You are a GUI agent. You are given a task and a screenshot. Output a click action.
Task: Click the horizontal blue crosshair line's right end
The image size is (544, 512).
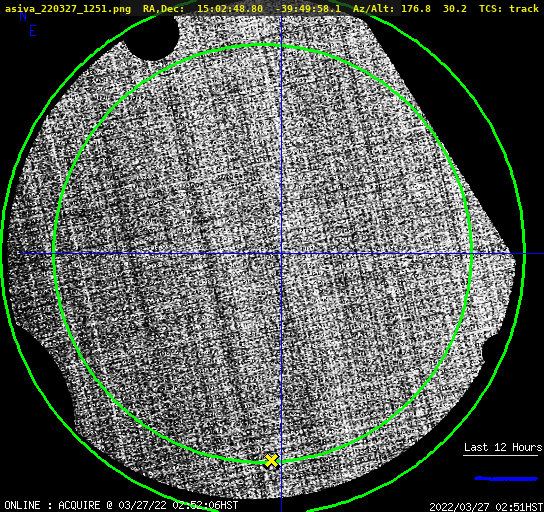tap(534, 254)
